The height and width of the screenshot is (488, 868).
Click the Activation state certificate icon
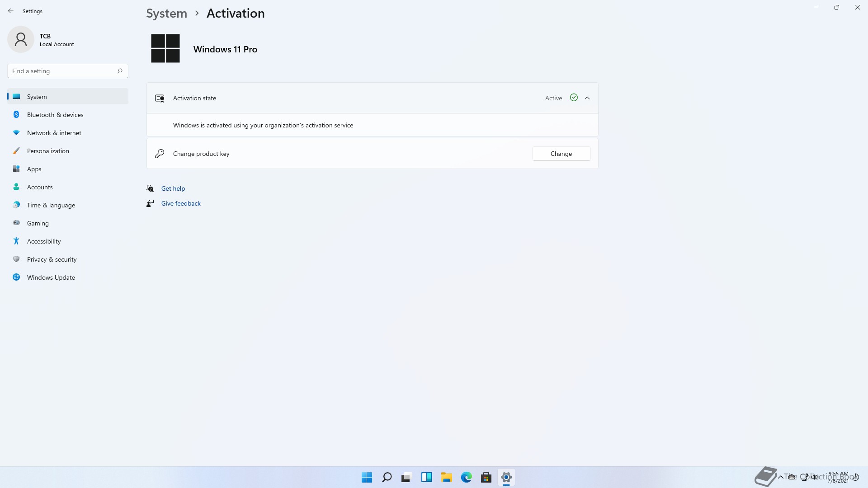(x=160, y=98)
